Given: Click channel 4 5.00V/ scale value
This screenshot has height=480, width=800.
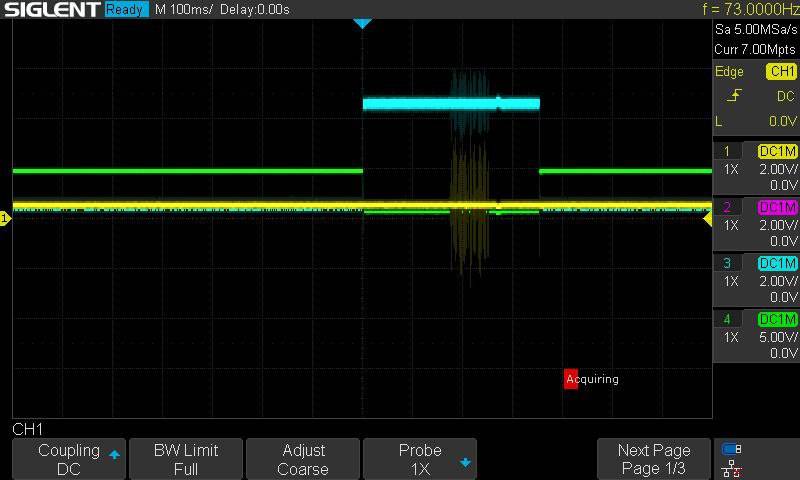Looking at the screenshot, I should point(778,337).
